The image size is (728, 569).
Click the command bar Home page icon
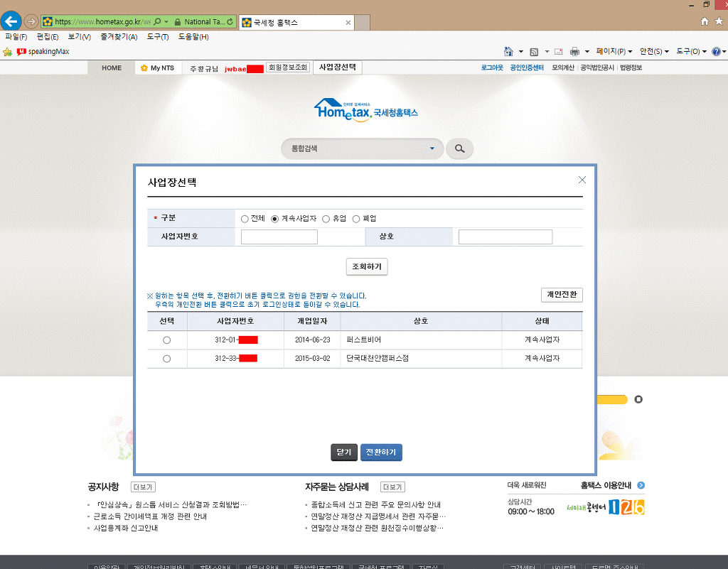[508, 51]
